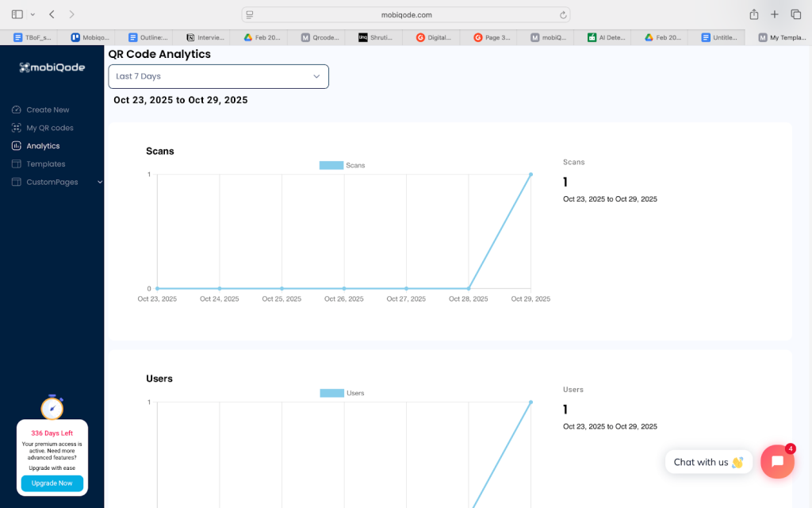Open the Last 7 Days date range dropdown
Screen dimensions: 812x508
[x=218, y=76]
